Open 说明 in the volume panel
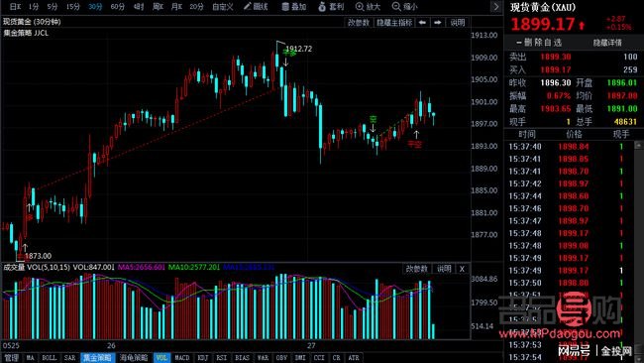Screen dimensions: 644x363 point(444,269)
